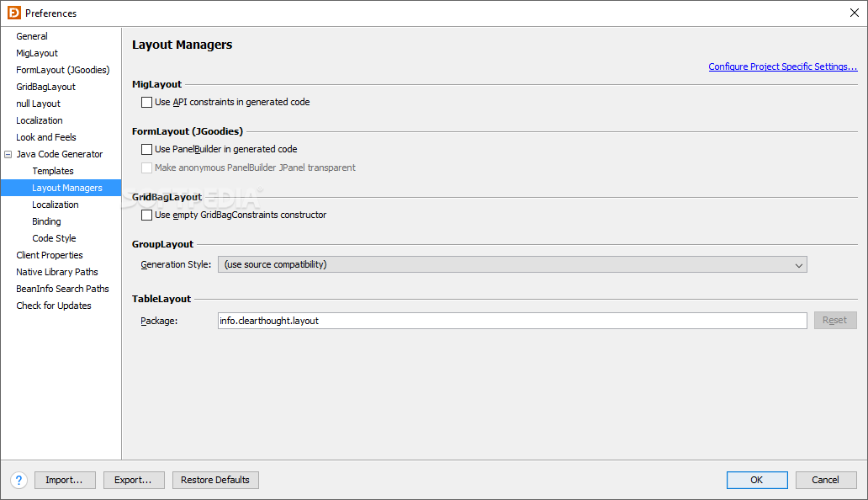Check Use PanelBuilder in generated code
The image size is (868, 500).
click(147, 149)
